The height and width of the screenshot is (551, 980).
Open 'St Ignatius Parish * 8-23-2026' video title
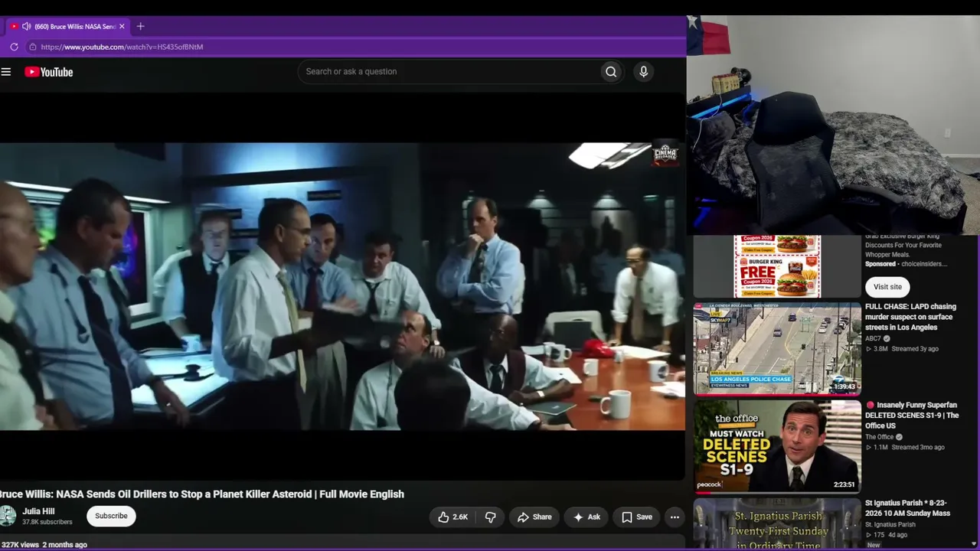click(907, 508)
